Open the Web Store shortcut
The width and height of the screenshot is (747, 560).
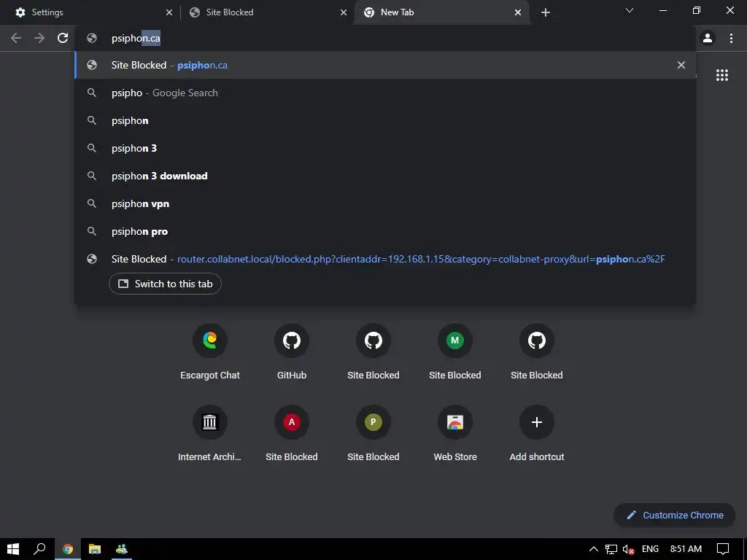click(455, 434)
